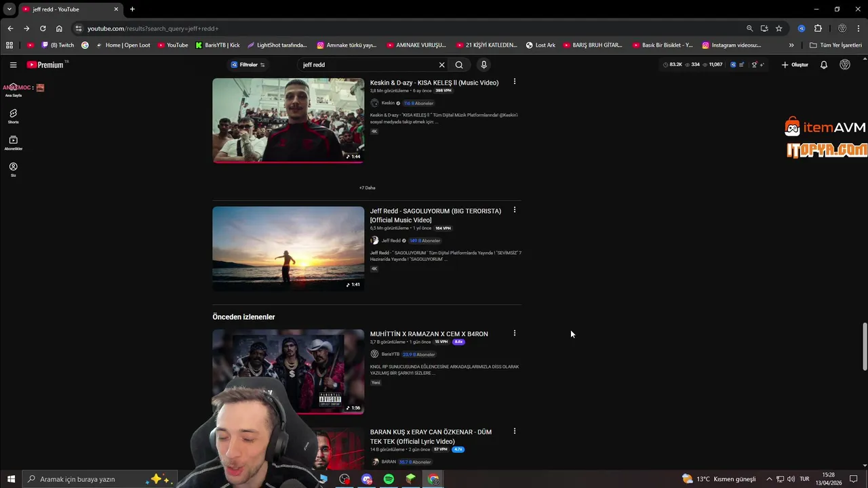The image size is (868, 488).
Task: Open YouTube notifications bell
Action: pyautogui.click(x=824, y=65)
